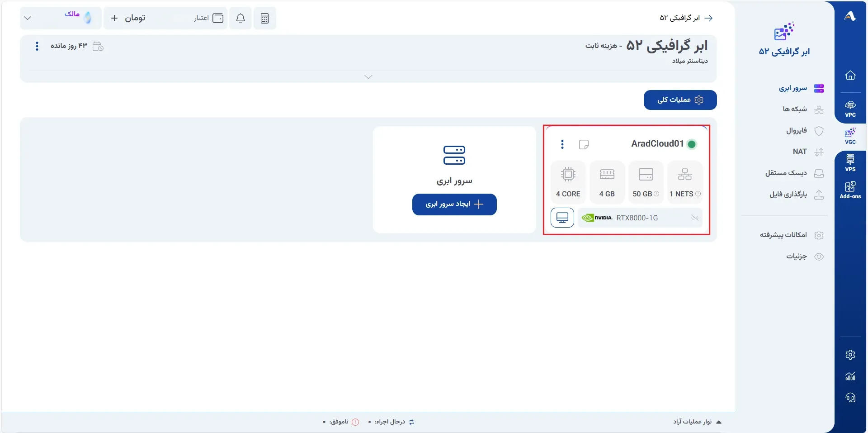
Task: Click the VPC icon in blue sidebar
Action: pyautogui.click(x=850, y=109)
